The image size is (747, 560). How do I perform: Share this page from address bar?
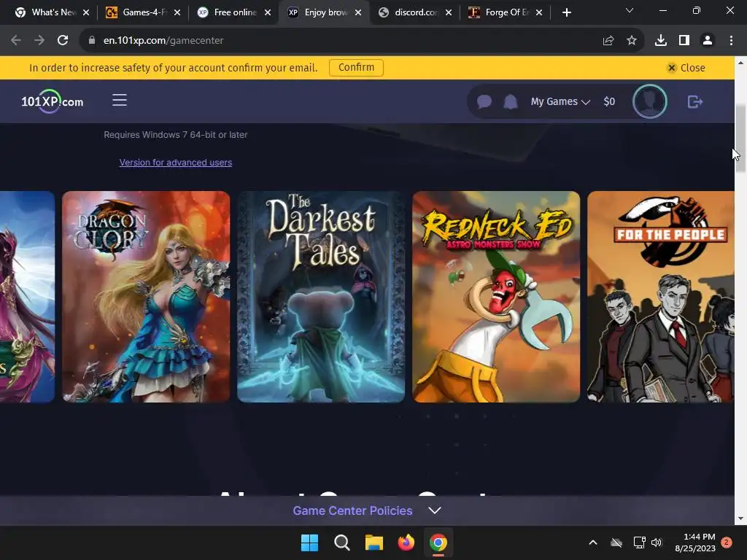click(x=608, y=41)
